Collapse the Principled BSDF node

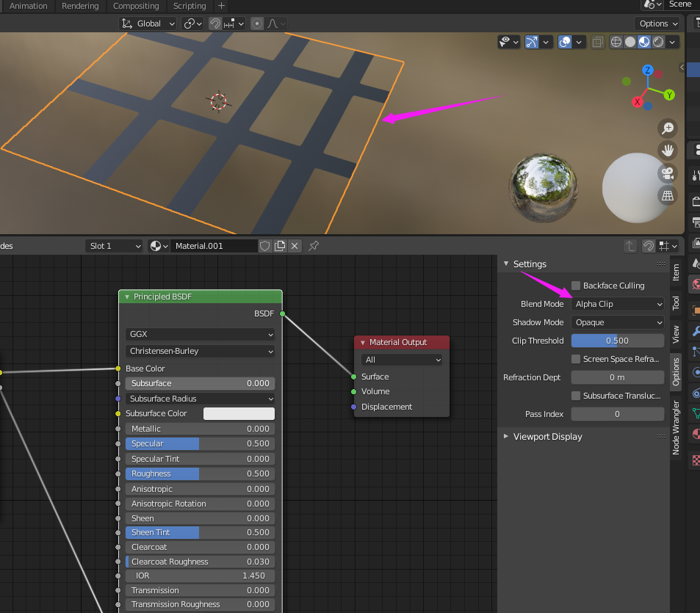pyautogui.click(x=127, y=297)
